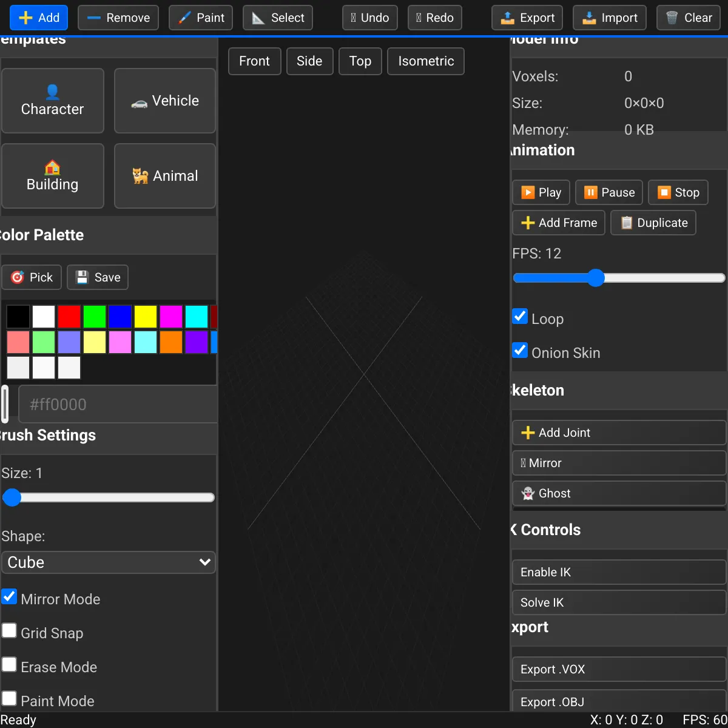Clear the model with trash icon
Screen dimensions: 728x728
click(689, 18)
